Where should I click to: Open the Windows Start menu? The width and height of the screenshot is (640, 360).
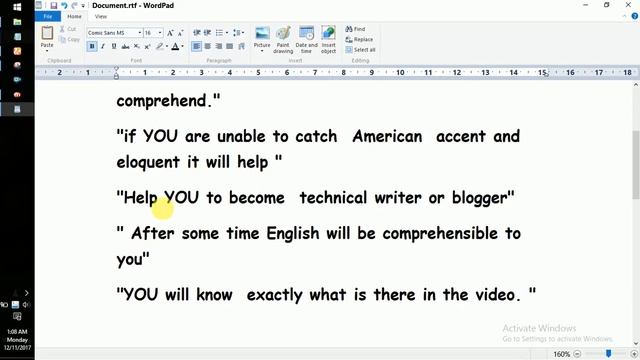tap(17, 7)
